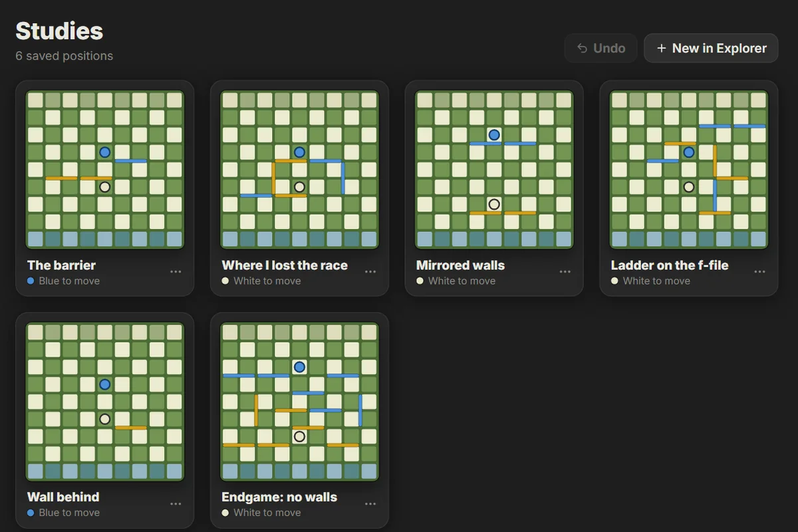Click '6 saved positions' subtitle
The image size is (798, 532).
pyautogui.click(x=65, y=56)
